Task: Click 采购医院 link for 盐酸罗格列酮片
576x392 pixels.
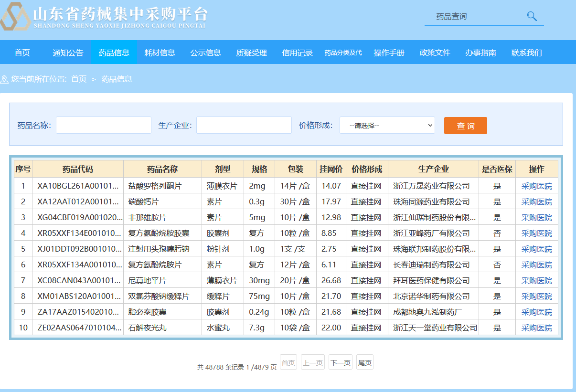Action: (x=536, y=186)
